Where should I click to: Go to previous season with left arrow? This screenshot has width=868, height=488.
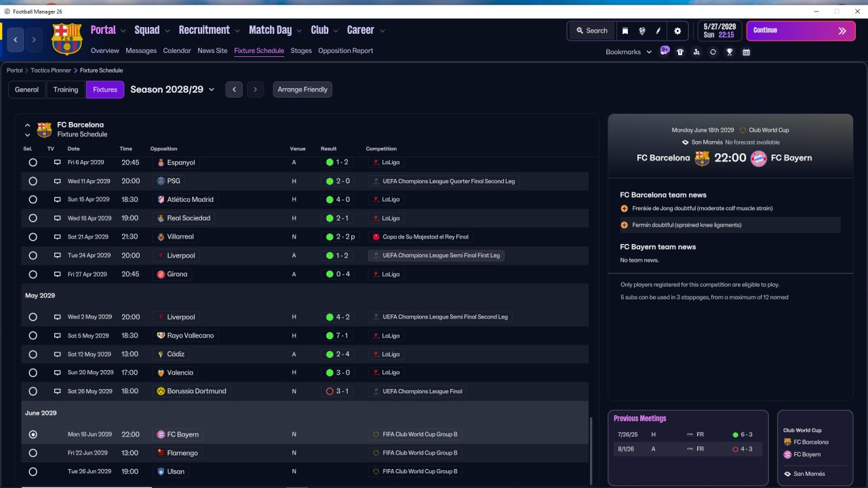(x=234, y=89)
